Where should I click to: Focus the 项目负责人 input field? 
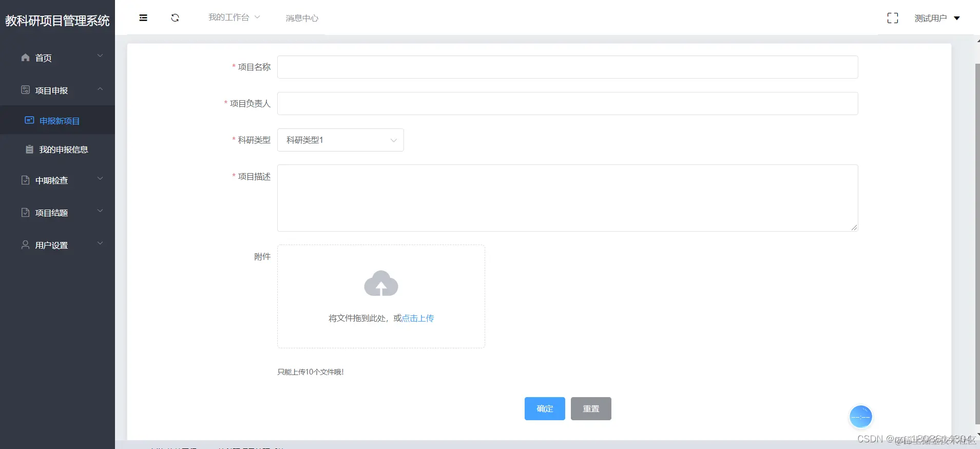click(567, 103)
